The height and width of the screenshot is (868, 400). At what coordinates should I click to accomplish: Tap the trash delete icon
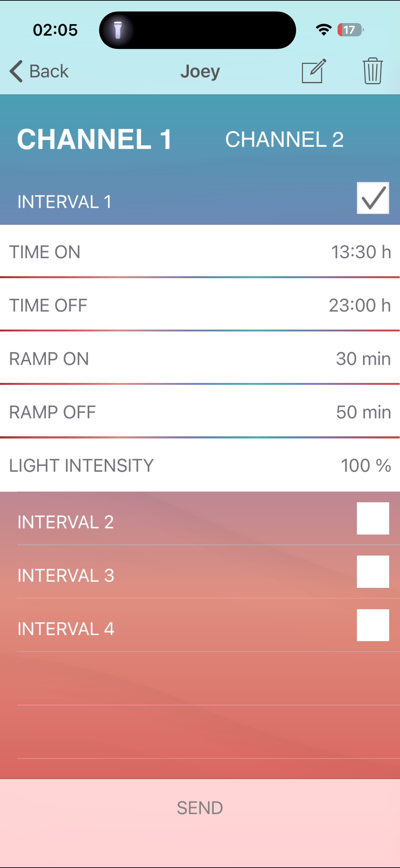point(373,71)
